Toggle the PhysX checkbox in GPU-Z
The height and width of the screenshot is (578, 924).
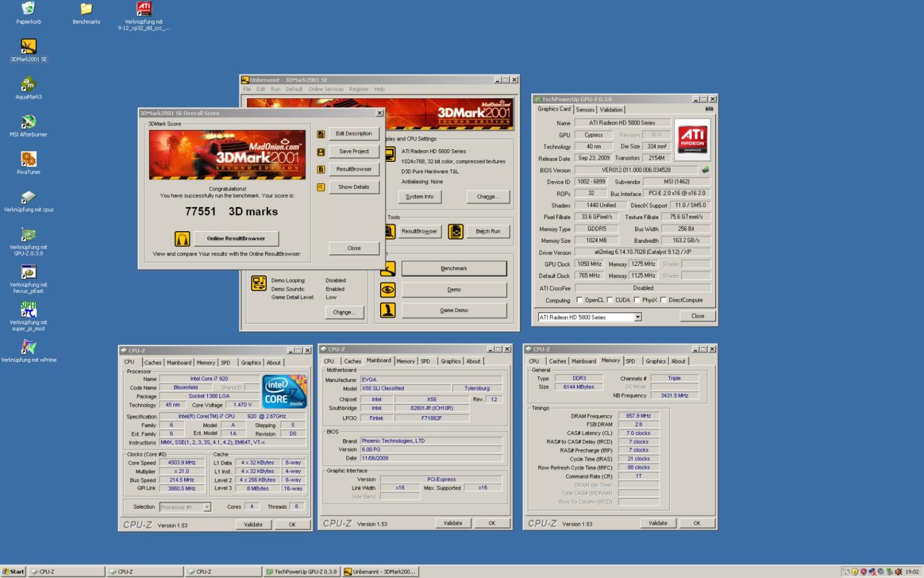[x=637, y=300]
